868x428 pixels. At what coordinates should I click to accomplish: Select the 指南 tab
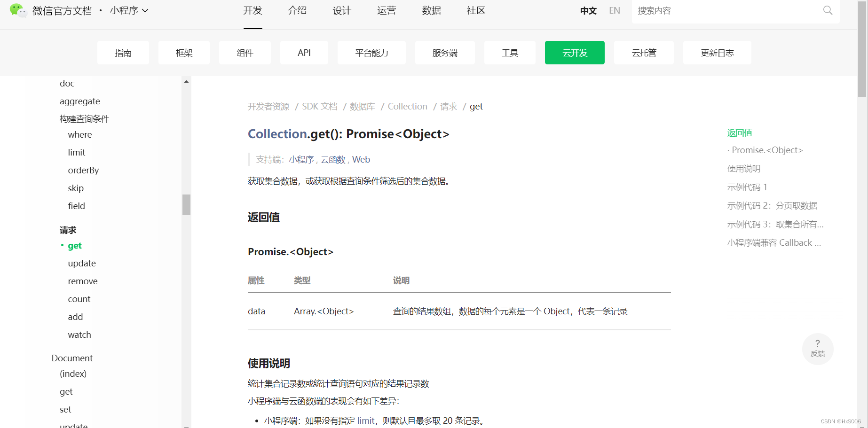coord(123,53)
